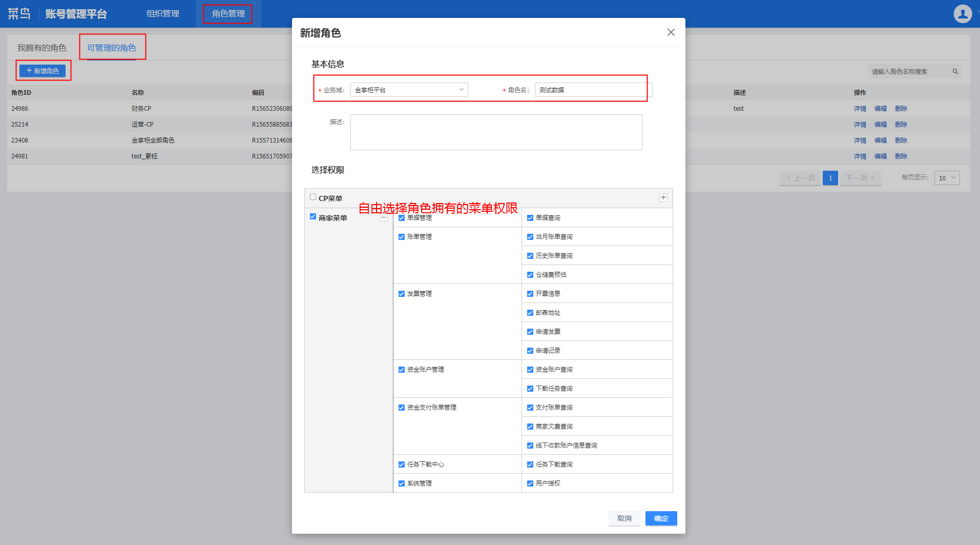The height and width of the screenshot is (545, 980).
Task: Toggle the 发票管理 checkbox
Action: click(x=402, y=294)
